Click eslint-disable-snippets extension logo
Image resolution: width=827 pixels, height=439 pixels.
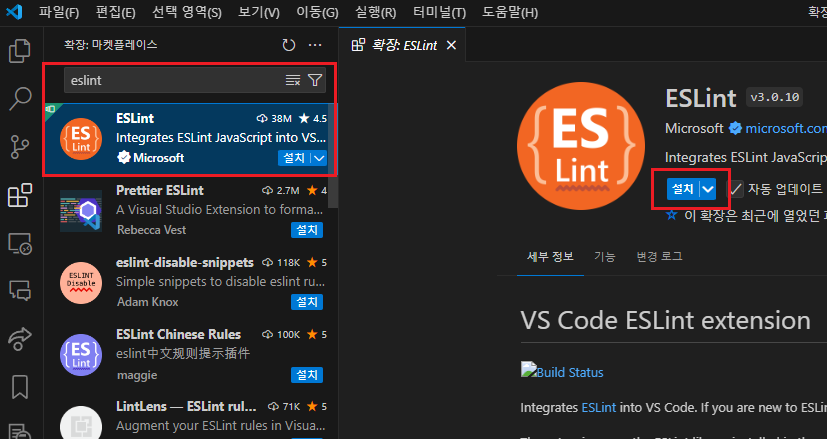point(81,283)
